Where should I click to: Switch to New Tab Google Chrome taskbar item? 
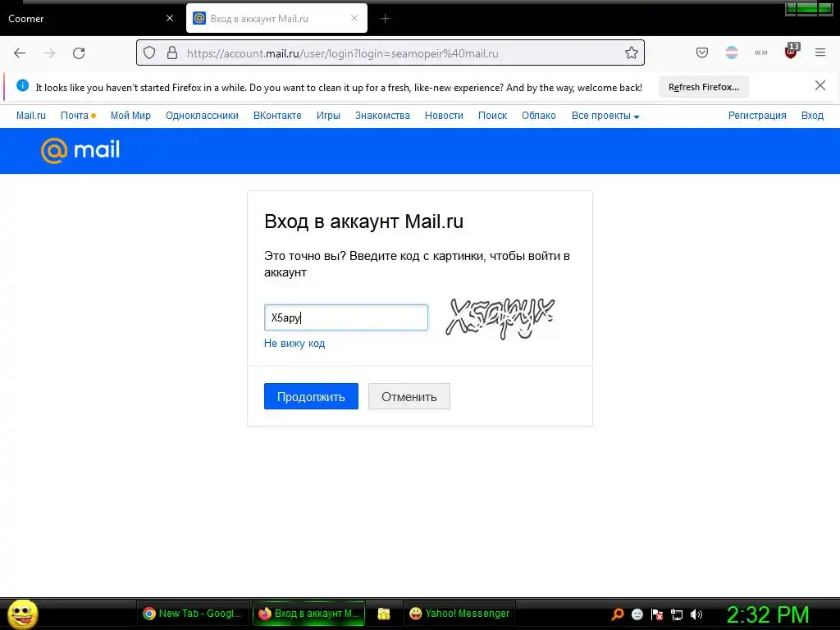tap(193, 614)
